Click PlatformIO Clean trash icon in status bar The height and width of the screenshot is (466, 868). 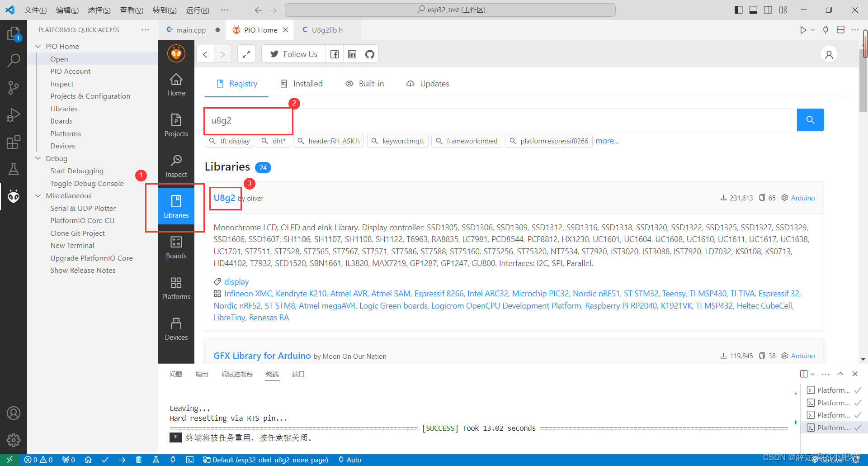(x=139, y=460)
